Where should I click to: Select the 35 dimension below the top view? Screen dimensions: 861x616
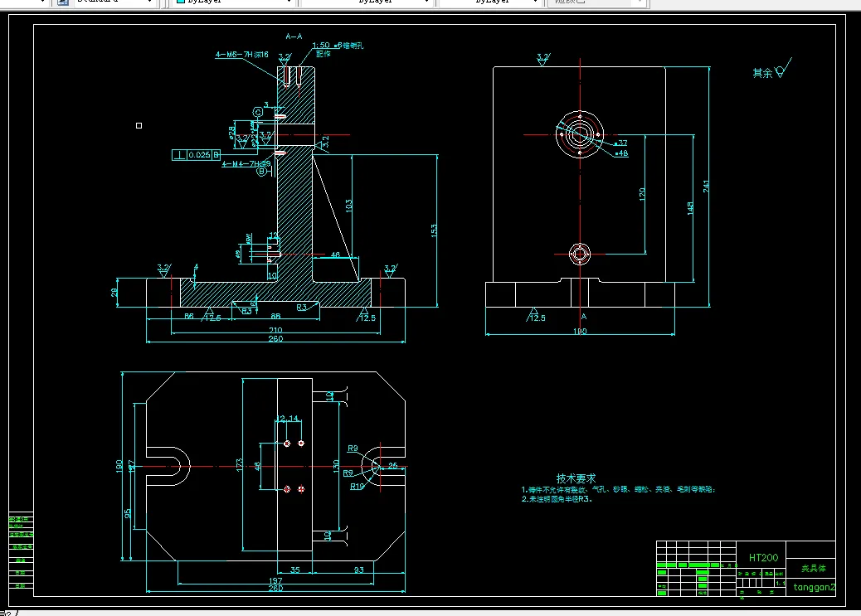click(x=294, y=570)
